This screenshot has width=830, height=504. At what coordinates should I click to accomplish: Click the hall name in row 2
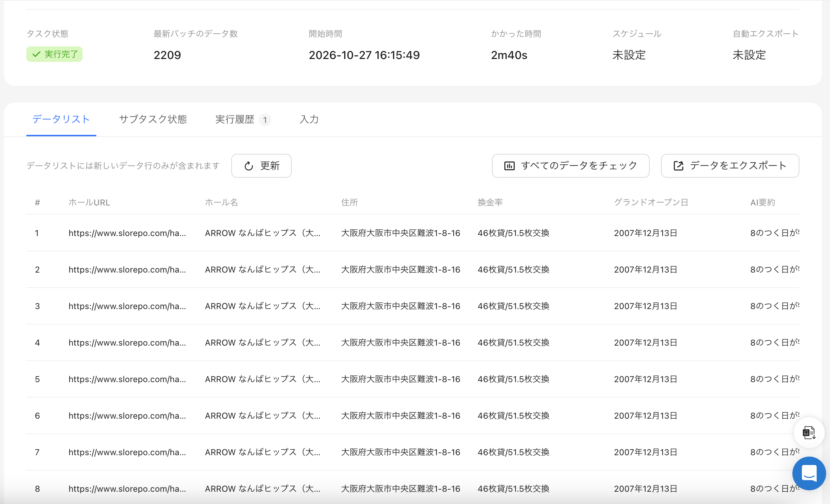pyautogui.click(x=262, y=269)
